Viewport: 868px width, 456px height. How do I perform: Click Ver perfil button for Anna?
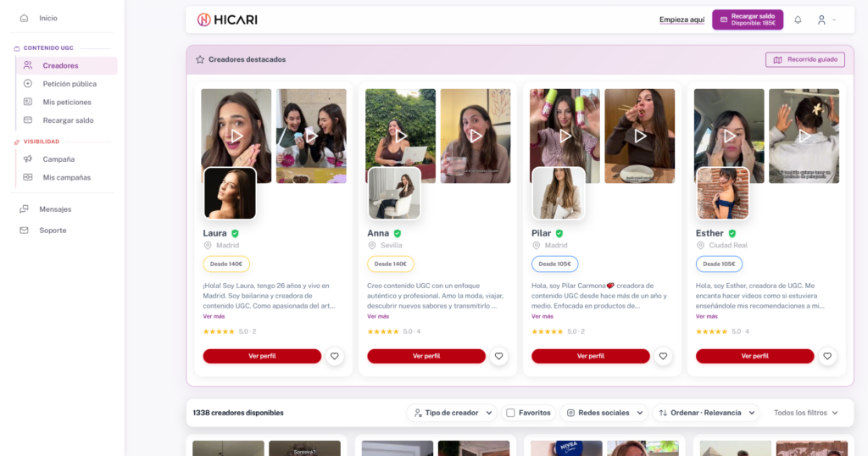(x=426, y=356)
